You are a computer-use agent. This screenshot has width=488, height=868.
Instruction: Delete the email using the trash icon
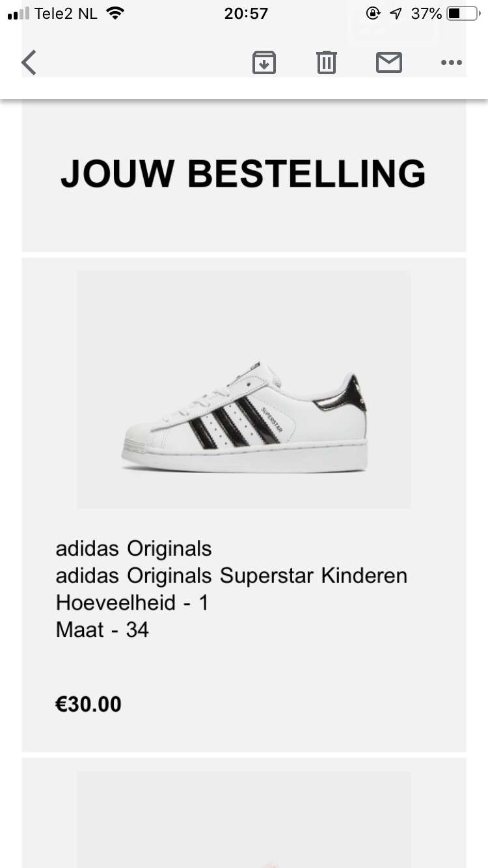(326, 62)
